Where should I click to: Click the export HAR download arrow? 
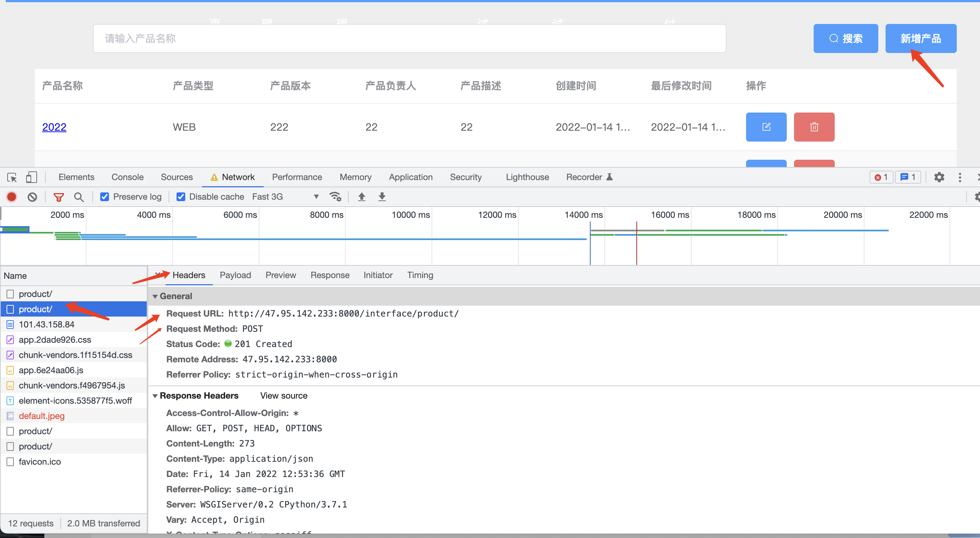point(382,196)
